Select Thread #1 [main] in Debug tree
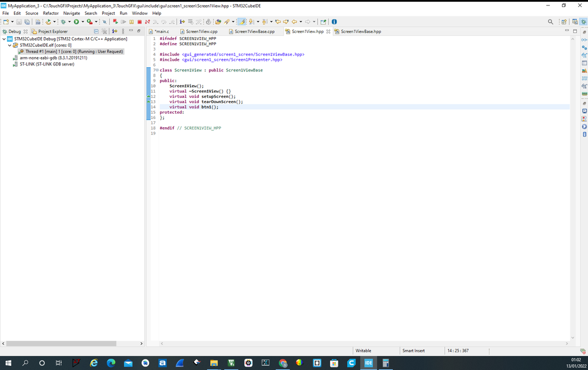The image size is (588, 370). (x=71, y=51)
